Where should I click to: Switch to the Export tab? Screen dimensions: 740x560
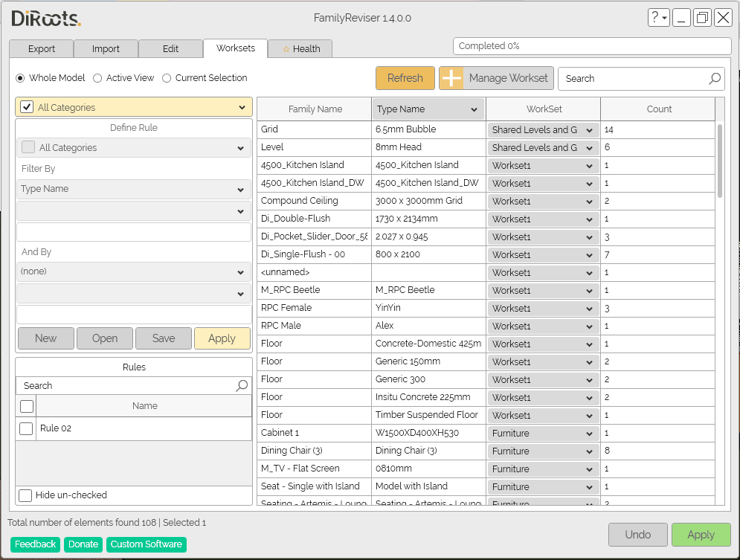(42, 49)
